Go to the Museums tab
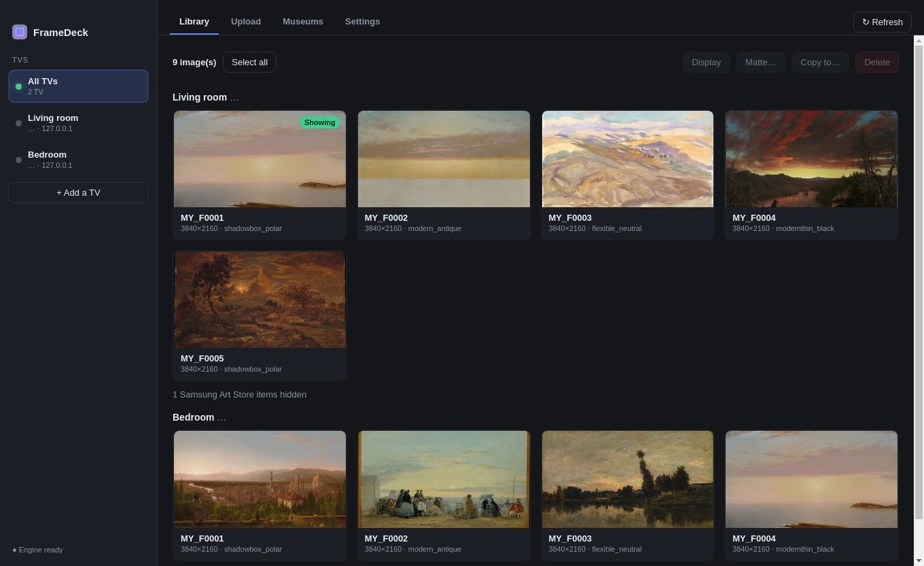The image size is (924, 566). (x=303, y=22)
